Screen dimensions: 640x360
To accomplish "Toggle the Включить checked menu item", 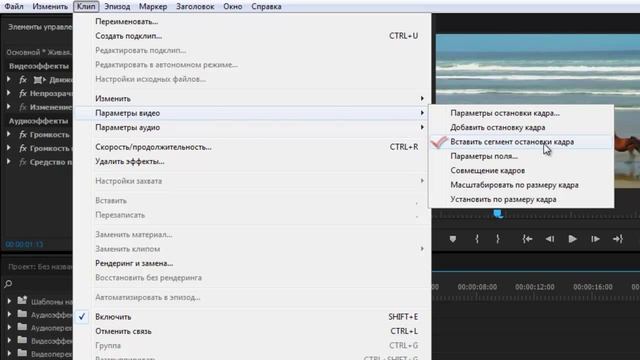I will (252, 317).
